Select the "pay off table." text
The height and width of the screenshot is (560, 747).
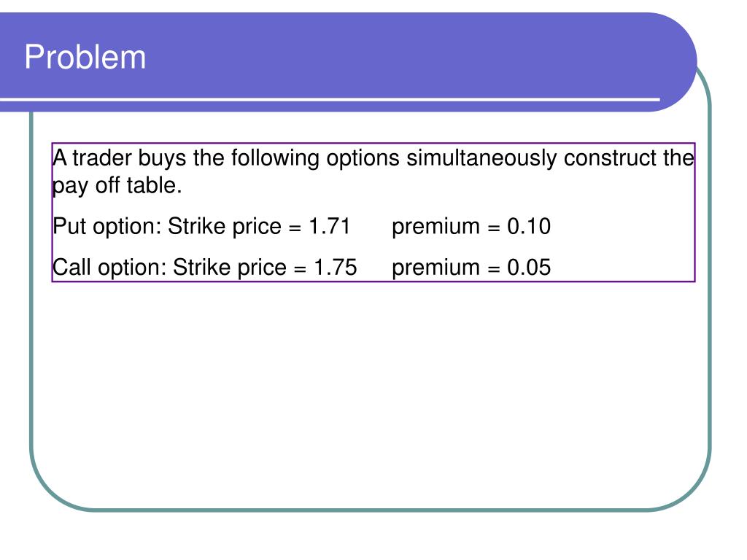point(117,186)
